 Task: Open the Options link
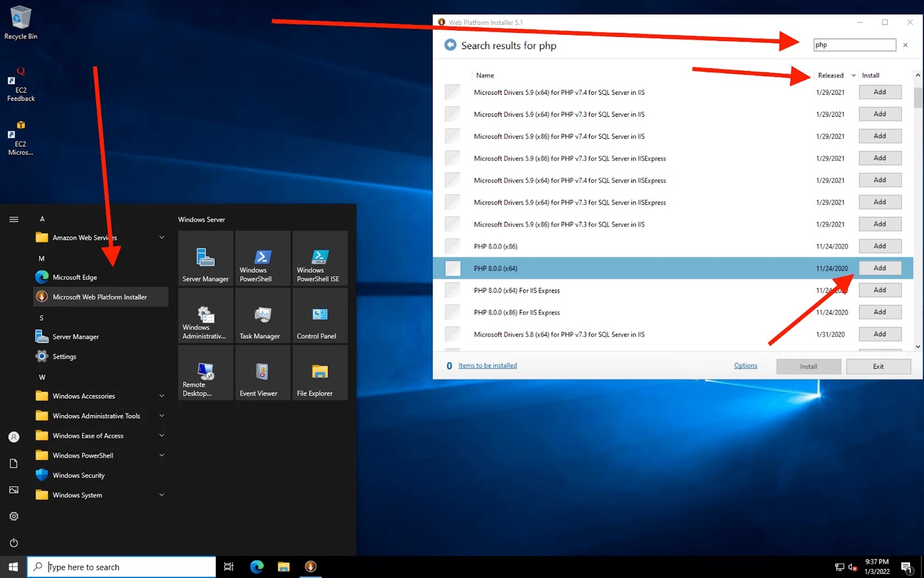tap(746, 366)
